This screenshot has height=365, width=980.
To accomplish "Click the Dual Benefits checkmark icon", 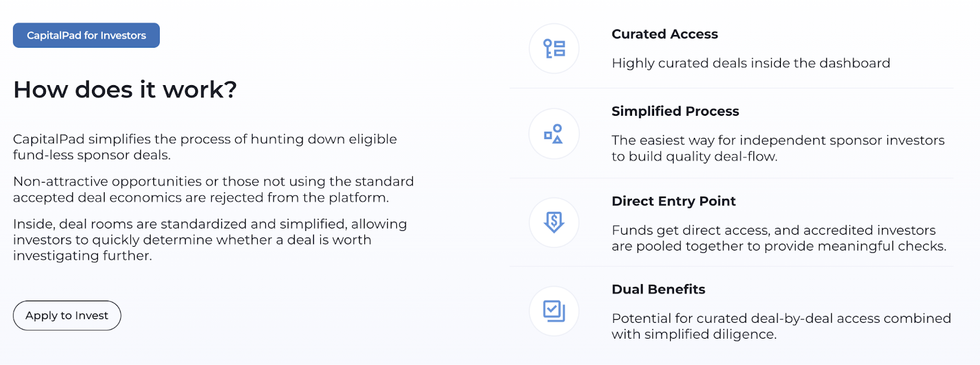I will coord(554,311).
